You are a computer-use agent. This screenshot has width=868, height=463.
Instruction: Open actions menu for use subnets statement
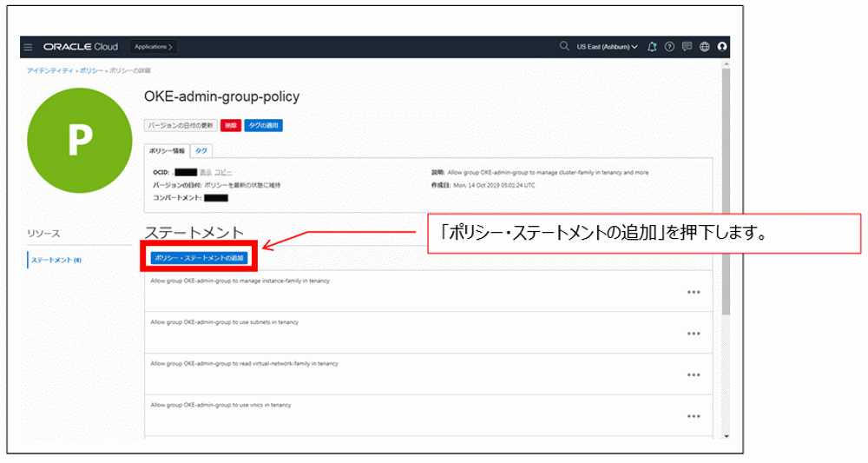(694, 334)
